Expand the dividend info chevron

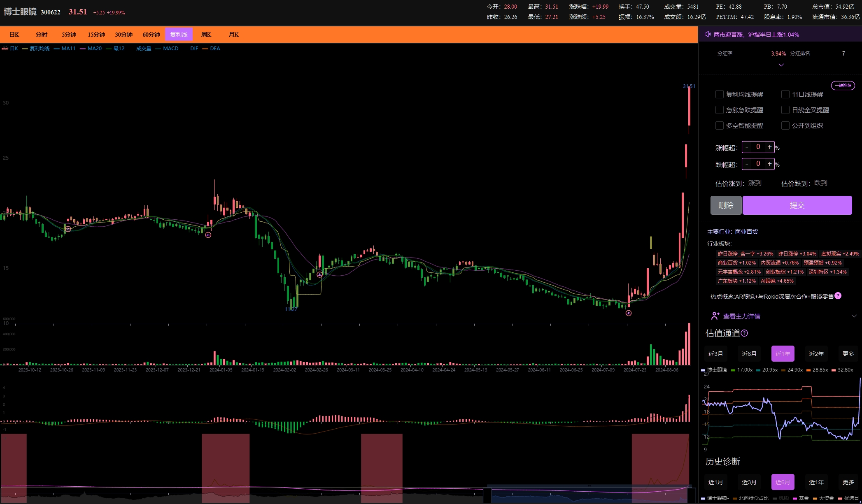point(781,65)
